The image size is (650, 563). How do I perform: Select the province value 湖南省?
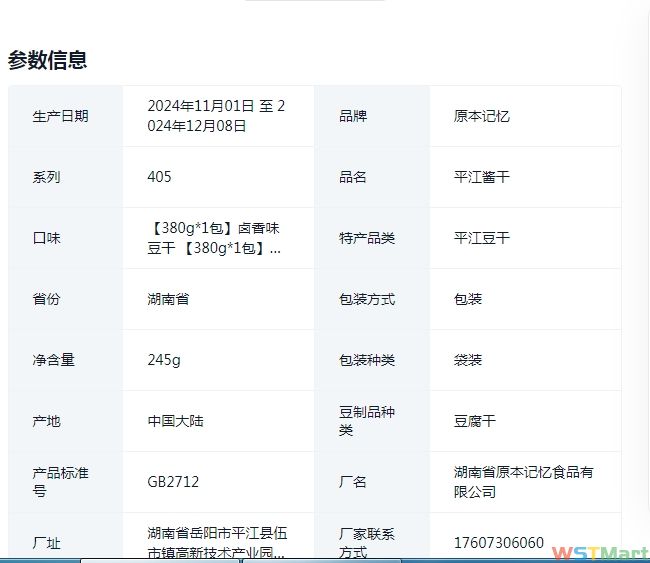pyautogui.click(x=168, y=299)
